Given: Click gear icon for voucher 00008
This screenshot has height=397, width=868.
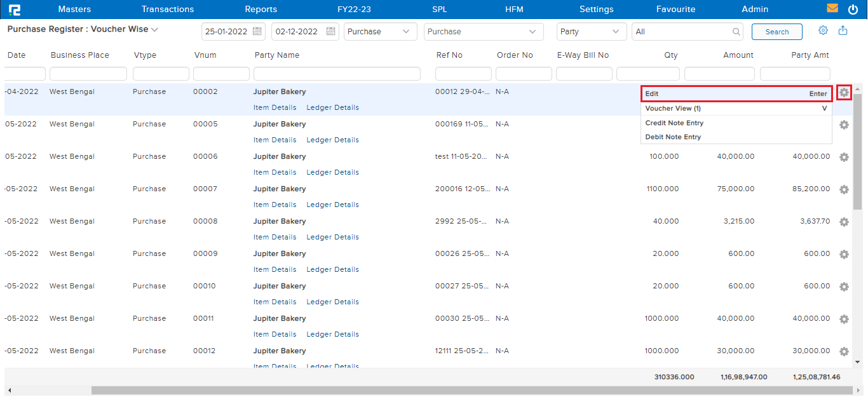Looking at the screenshot, I should click(844, 222).
